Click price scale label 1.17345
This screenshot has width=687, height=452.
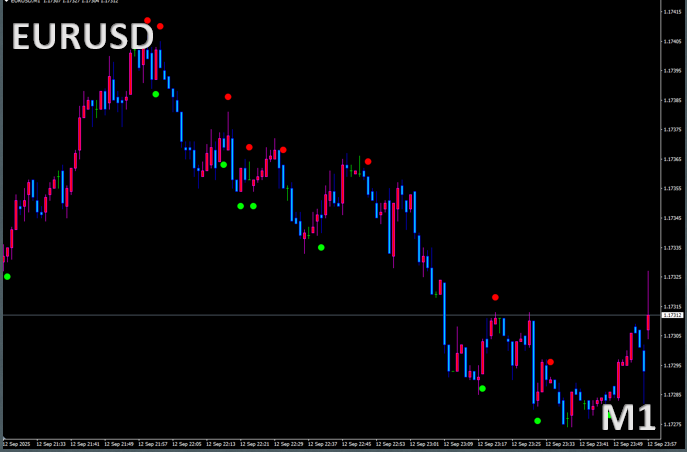(673, 218)
